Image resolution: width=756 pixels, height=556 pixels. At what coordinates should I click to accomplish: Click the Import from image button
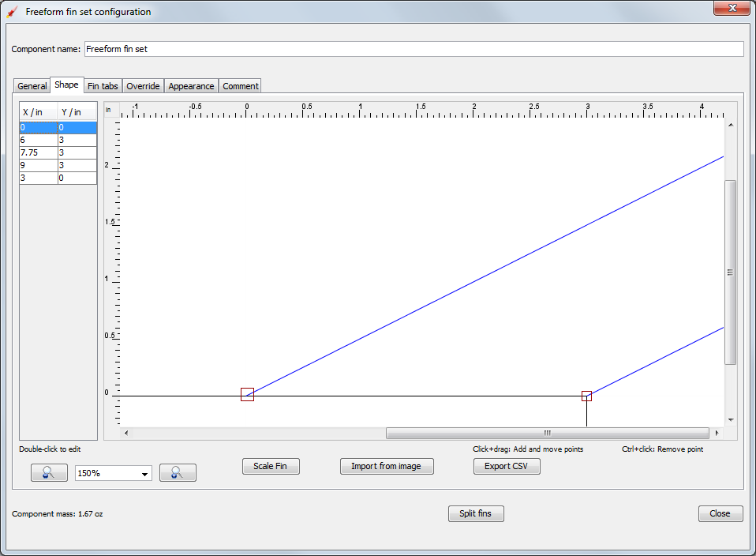coord(387,466)
